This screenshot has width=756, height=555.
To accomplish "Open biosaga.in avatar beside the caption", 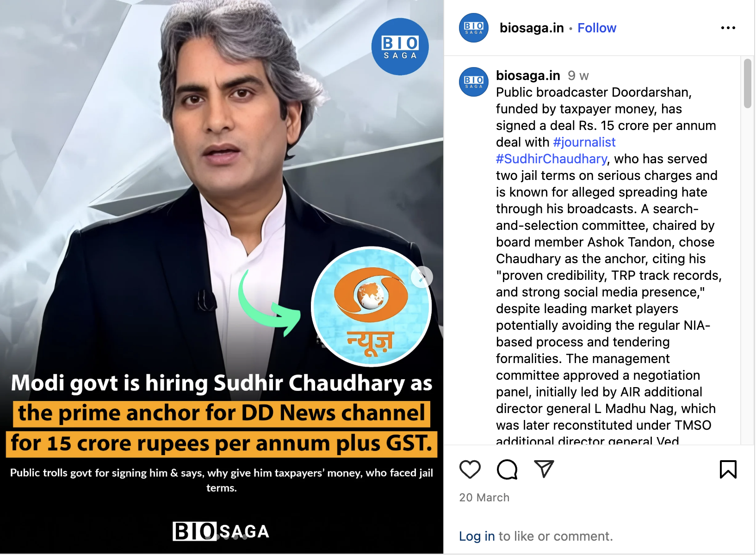I will (473, 82).
